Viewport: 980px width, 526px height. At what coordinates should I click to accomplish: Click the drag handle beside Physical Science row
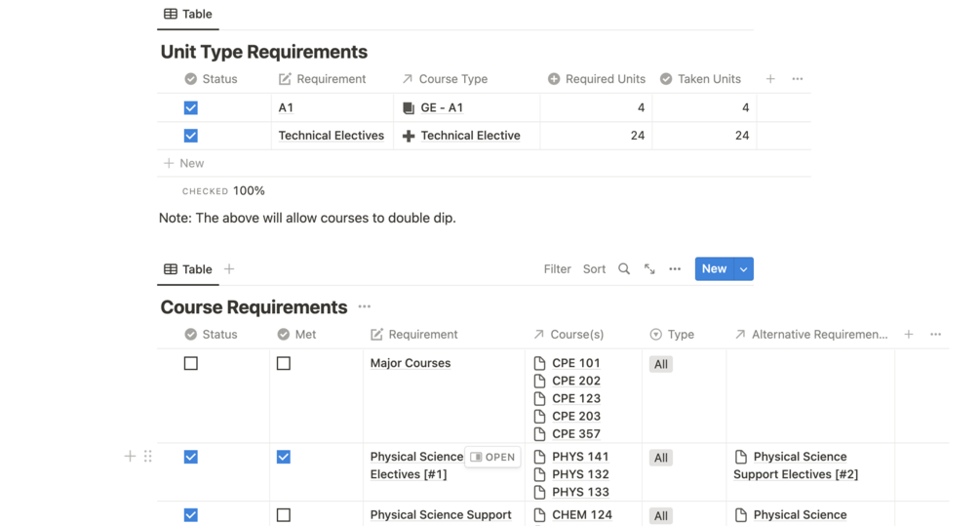point(148,456)
